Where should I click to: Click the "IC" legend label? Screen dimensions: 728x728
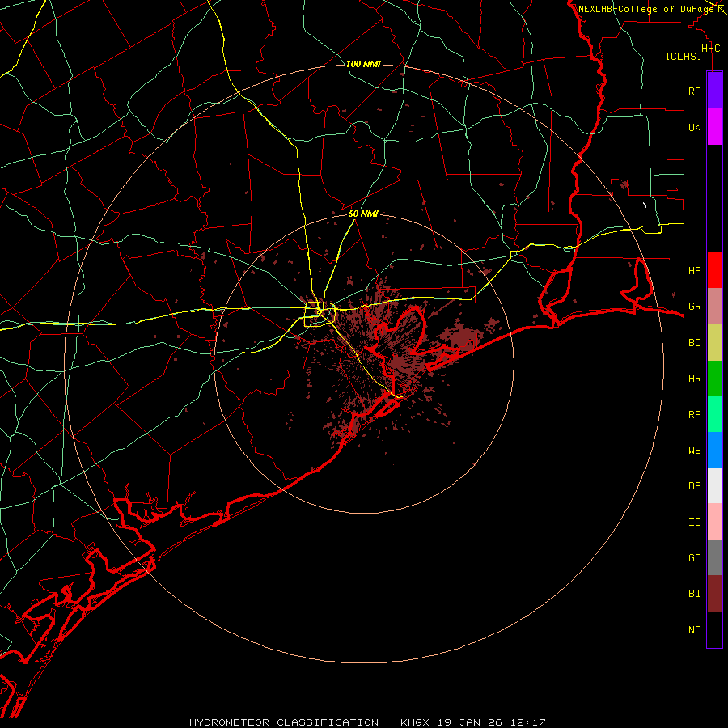(x=695, y=522)
